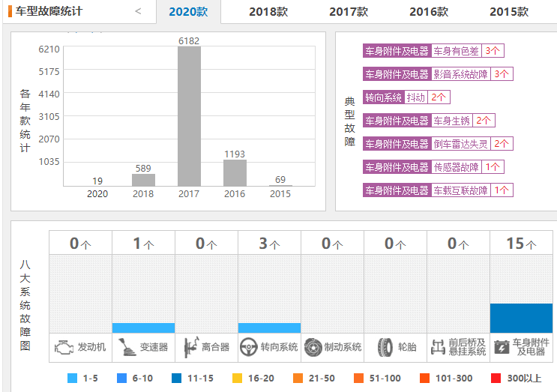
Task: Click the left arrow next to 车型故障统计
Action: [138, 11]
